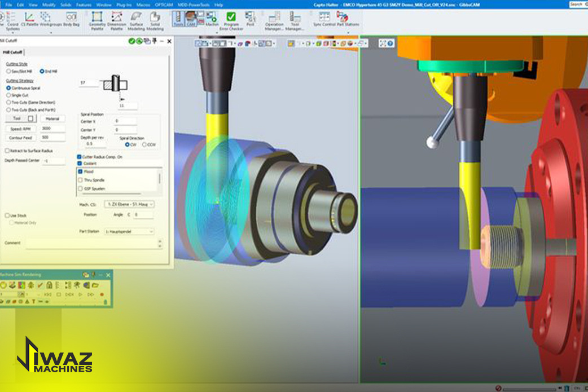The height and width of the screenshot is (392, 588).
Task: Open the Post processor
Action: 250,19
